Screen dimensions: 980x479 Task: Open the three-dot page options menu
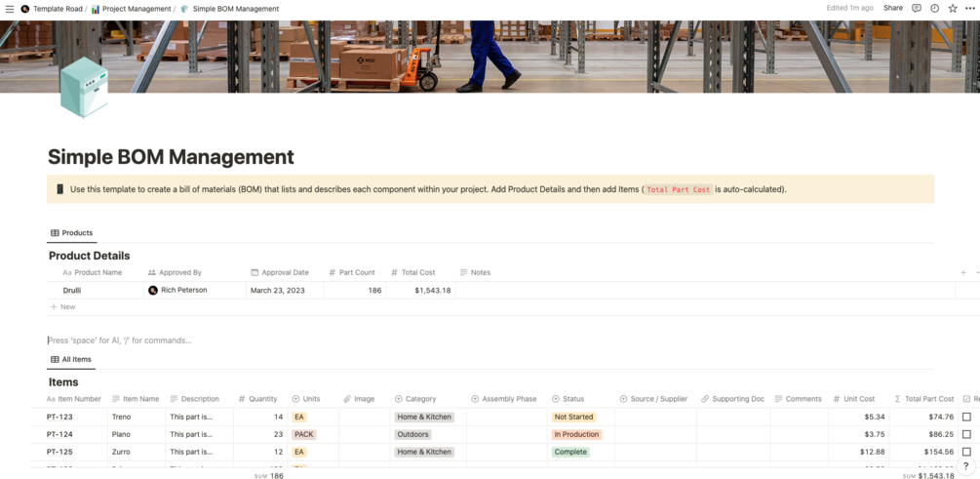[x=970, y=8]
